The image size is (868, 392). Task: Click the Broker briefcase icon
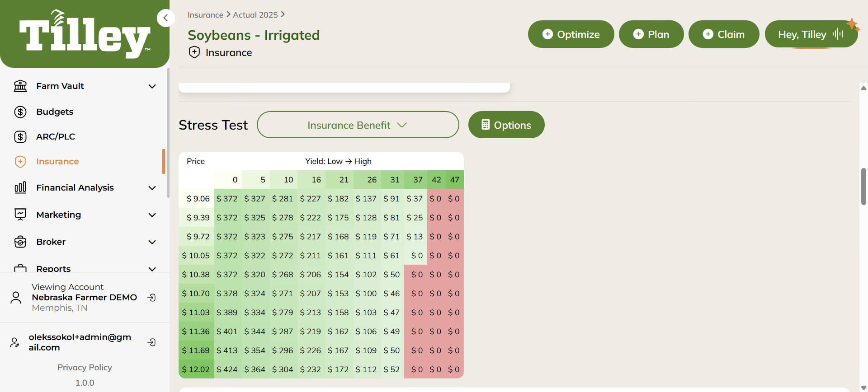pos(20,242)
